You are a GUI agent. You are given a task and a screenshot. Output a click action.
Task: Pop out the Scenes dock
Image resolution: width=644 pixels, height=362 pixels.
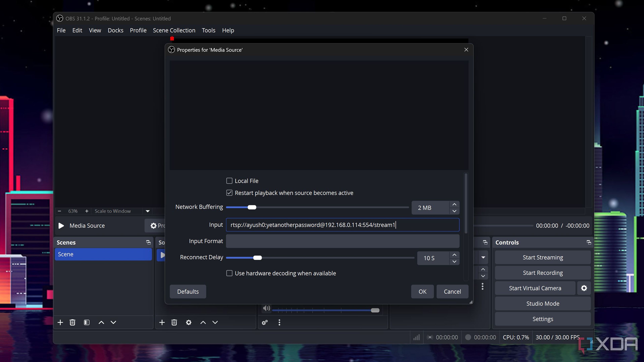[148, 242]
